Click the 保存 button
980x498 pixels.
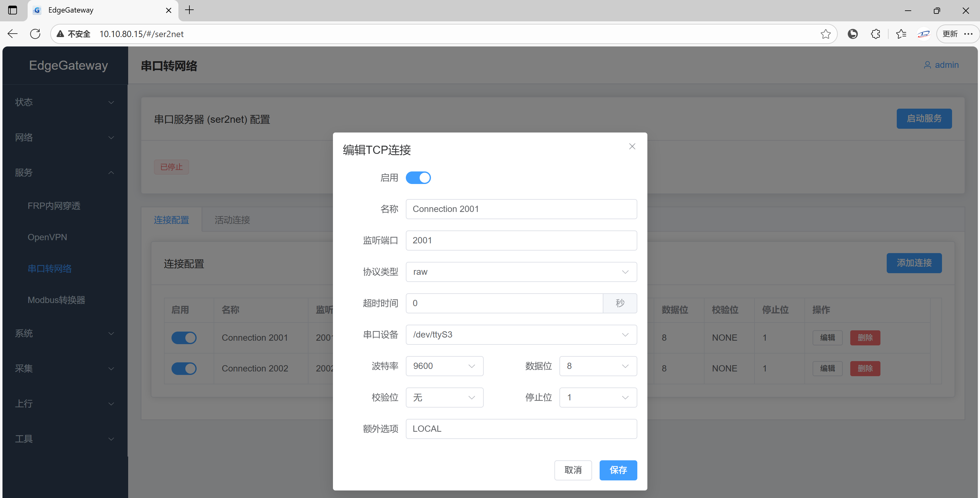click(618, 470)
